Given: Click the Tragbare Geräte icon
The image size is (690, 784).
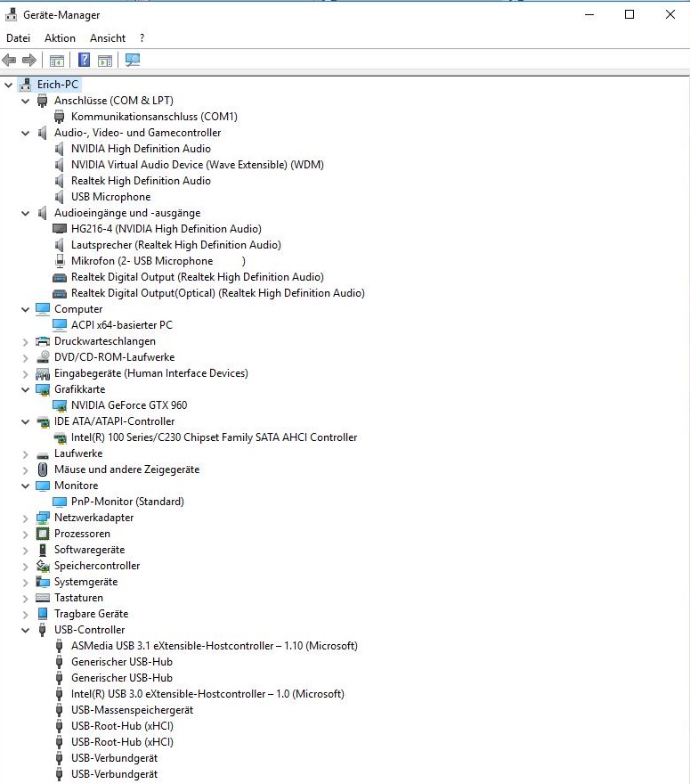Looking at the screenshot, I should 43,614.
